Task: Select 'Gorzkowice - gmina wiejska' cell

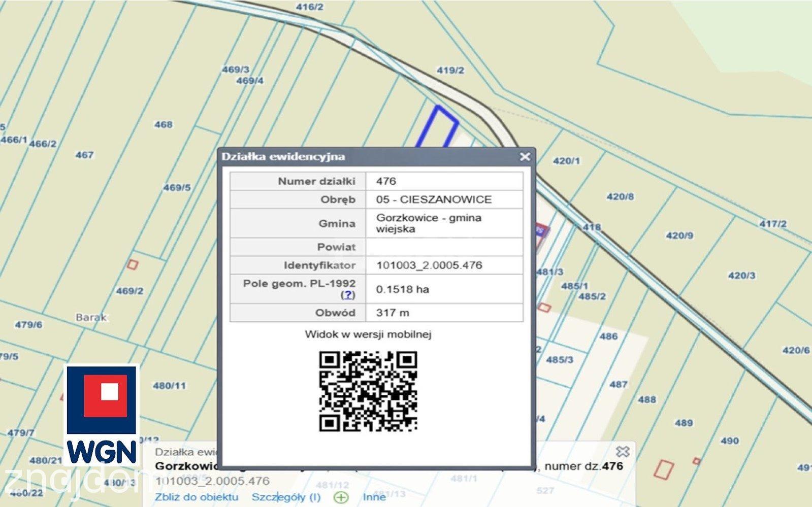Action: click(444, 223)
